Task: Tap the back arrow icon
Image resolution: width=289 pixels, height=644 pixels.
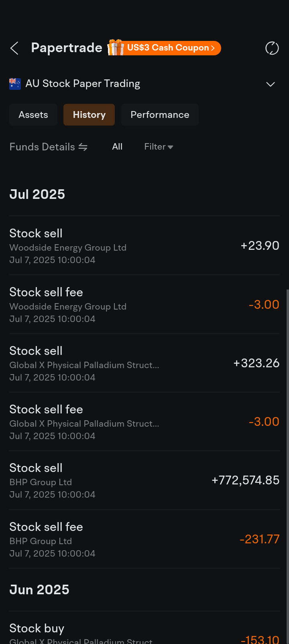Action: (x=14, y=48)
